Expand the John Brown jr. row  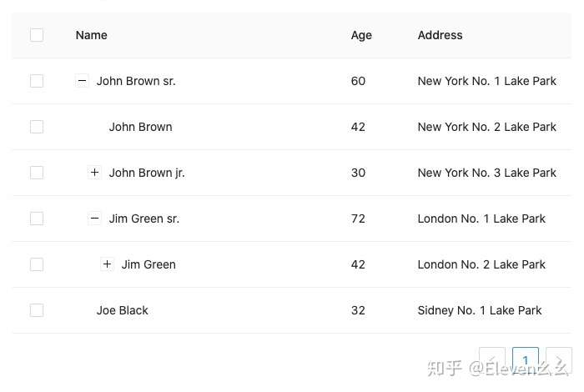[94, 173]
